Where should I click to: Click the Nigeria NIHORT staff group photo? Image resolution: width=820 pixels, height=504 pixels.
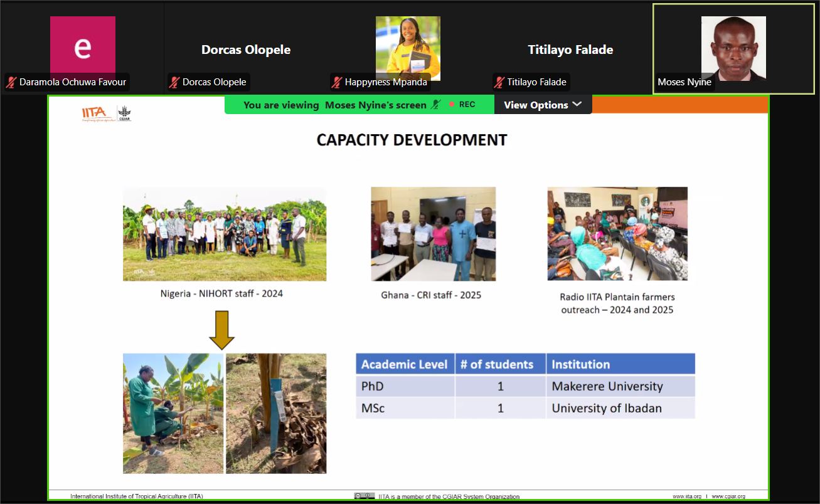click(224, 234)
